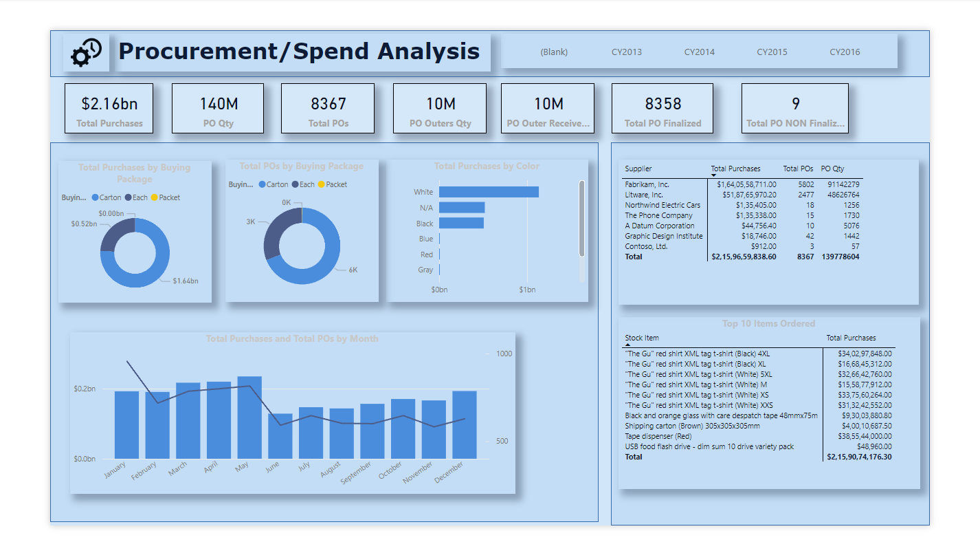The height and width of the screenshot is (553, 980).
Task: Click the scrollbar in Total Purchases by Color chart
Action: click(582, 218)
